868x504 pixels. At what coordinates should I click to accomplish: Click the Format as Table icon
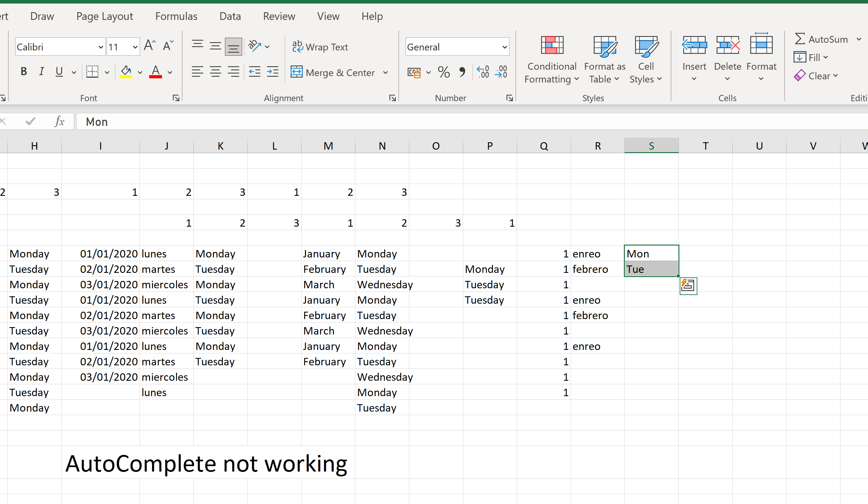click(605, 47)
